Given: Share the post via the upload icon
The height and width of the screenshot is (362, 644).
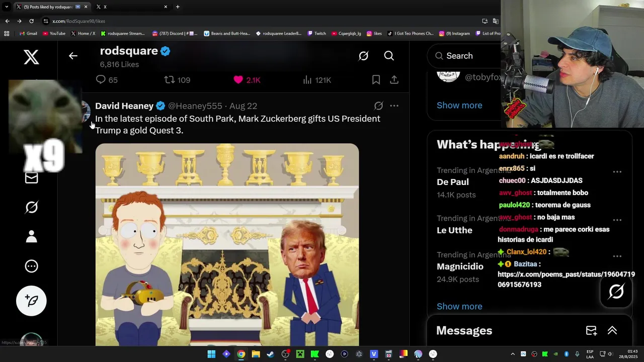Looking at the screenshot, I should coord(394,80).
